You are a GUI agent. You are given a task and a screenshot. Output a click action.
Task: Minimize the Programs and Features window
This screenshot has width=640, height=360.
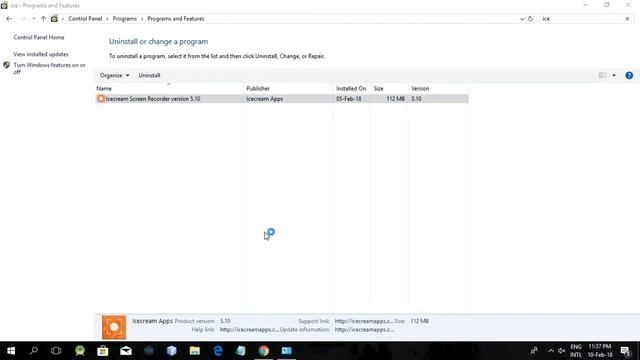[586, 5]
